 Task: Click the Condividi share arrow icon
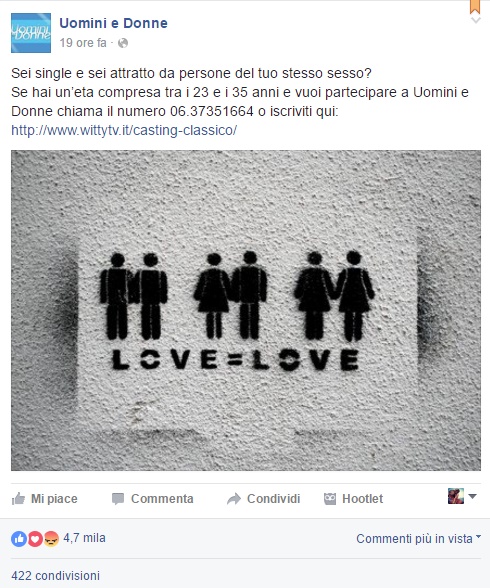point(234,499)
